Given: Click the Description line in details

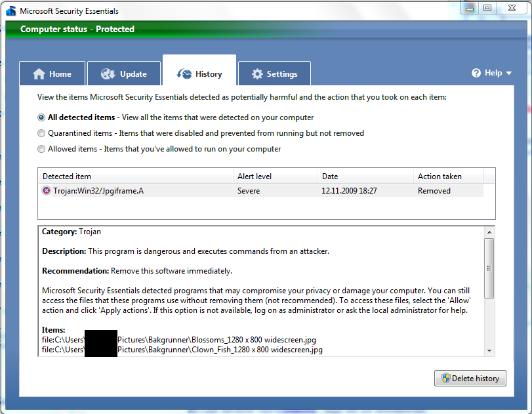Looking at the screenshot, I should point(186,251).
